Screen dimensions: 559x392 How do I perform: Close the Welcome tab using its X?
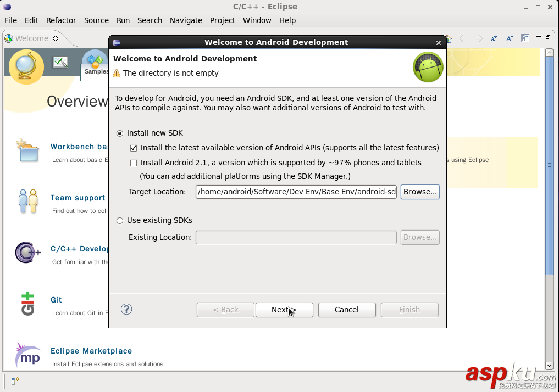[x=56, y=38]
